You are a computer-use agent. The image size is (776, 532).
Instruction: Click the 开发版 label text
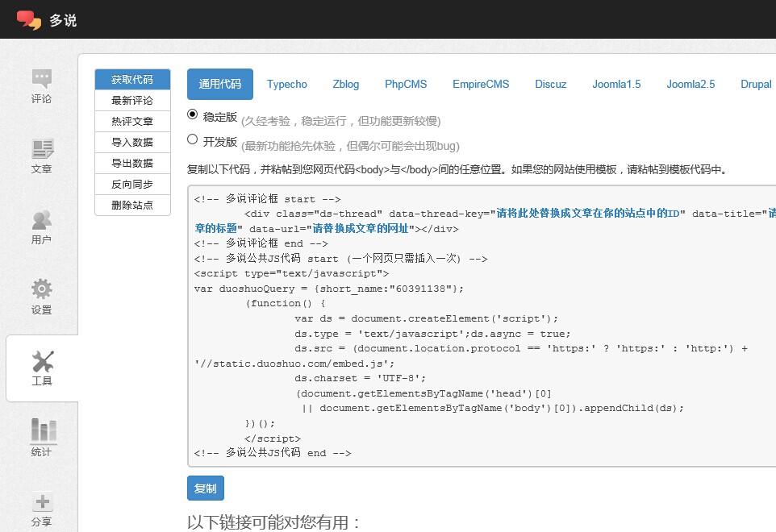[220, 142]
